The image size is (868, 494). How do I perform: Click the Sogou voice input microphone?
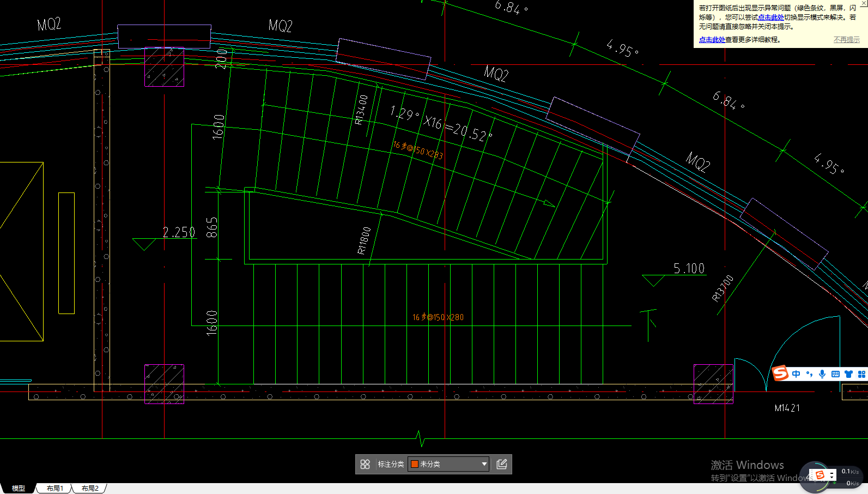(x=822, y=374)
